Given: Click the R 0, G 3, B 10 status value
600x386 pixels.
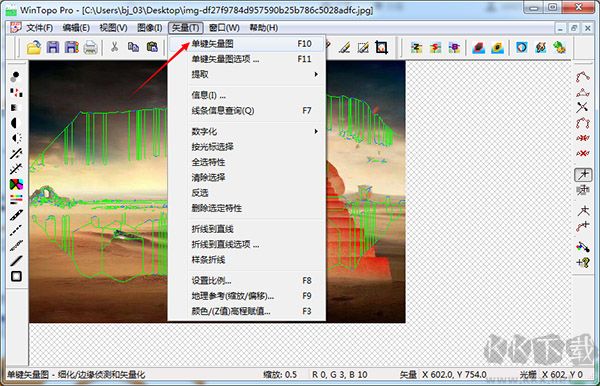Looking at the screenshot, I should [x=340, y=375].
